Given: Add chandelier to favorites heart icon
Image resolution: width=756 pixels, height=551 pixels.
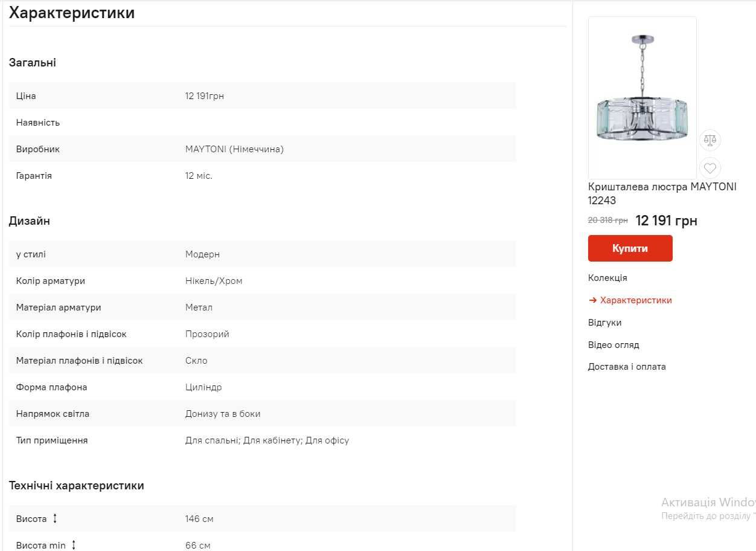Looking at the screenshot, I should [710, 168].
